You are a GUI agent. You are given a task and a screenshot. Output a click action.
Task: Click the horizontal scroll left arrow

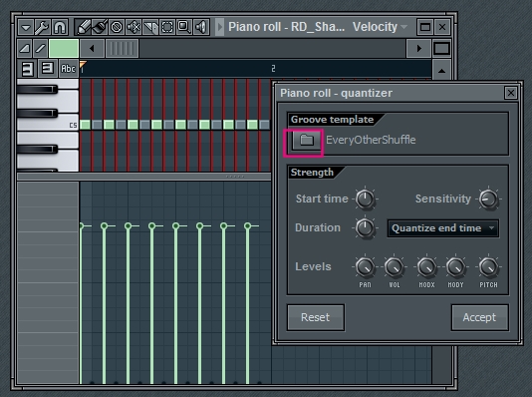click(x=92, y=48)
